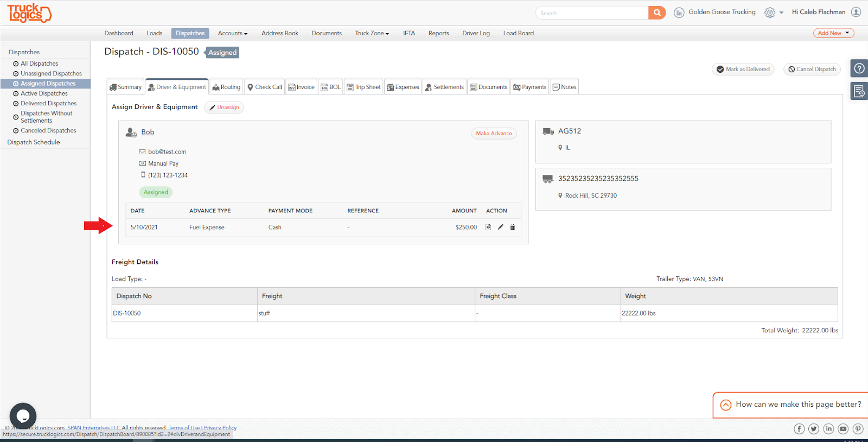Open Driver Log menu item
The image size is (868, 442).
pos(476,33)
